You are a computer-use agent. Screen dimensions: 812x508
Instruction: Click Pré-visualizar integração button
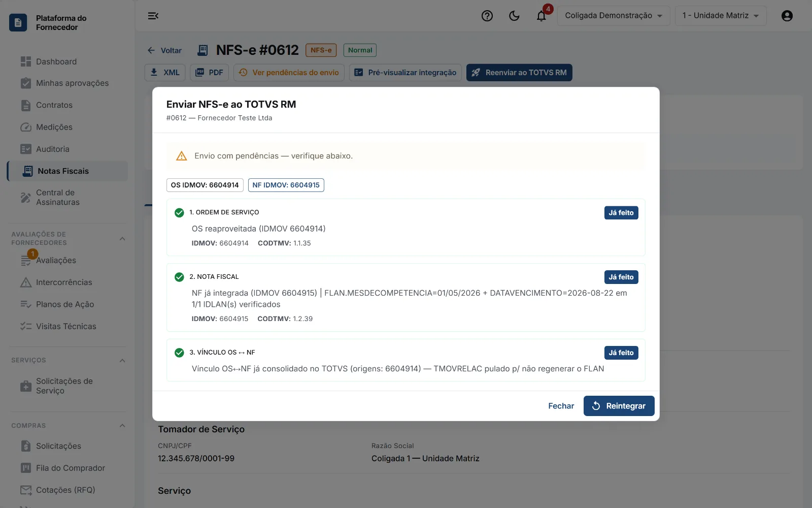[x=405, y=73]
